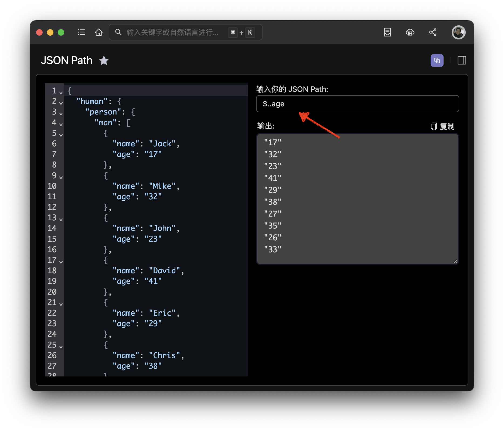Toggle the favorite star beside JSON Path title
This screenshot has width=504, height=431.
[x=104, y=60]
